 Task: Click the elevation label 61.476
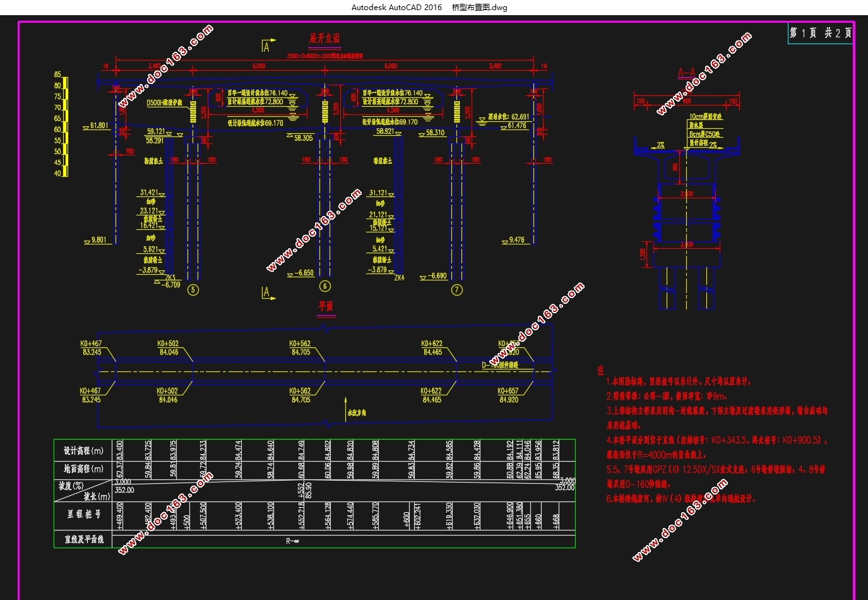(x=517, y=126)
